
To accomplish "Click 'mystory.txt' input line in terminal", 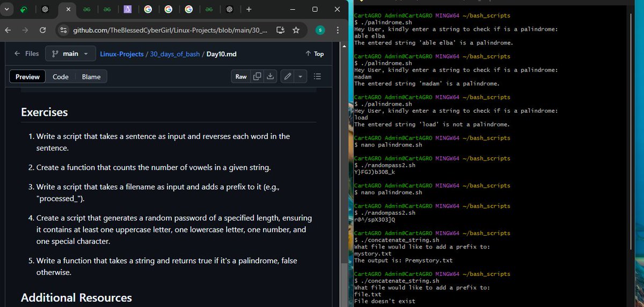I will click(372, 253).
